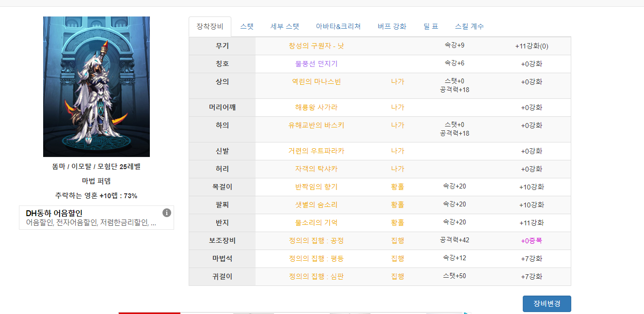Screen dimensions: 644x314
Task: Click 속강+9 in the weapon row
Action: coord(454,45)
